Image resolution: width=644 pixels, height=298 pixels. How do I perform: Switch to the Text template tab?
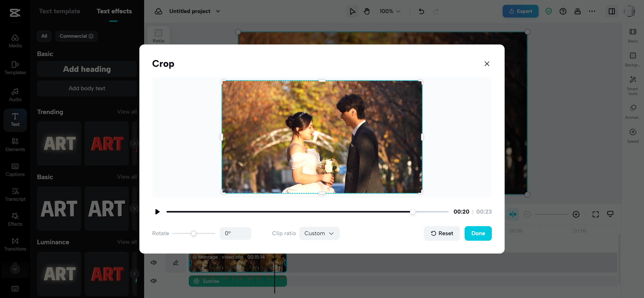click(x=59, y=11)
